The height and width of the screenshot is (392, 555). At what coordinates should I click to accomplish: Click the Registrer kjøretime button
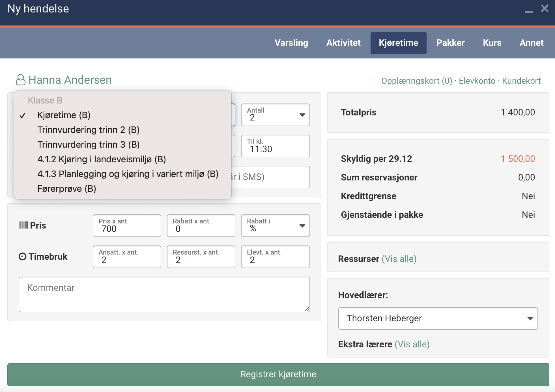[x=278, y=374]
